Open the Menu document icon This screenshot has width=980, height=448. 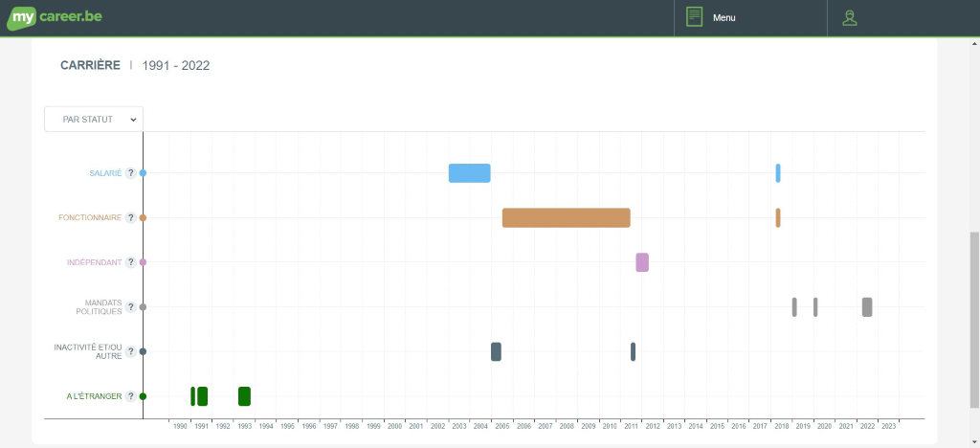tap(695, 17)
